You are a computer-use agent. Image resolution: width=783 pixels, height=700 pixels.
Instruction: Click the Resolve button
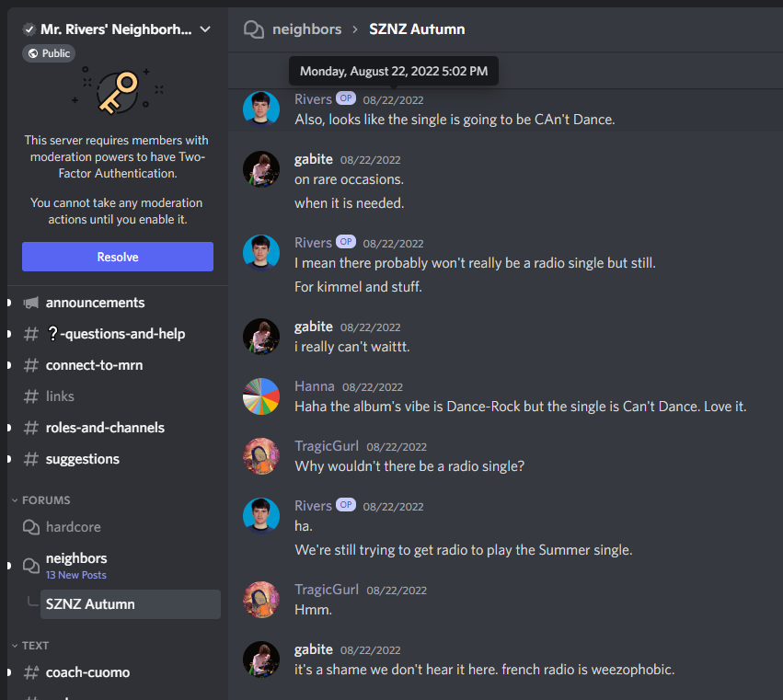(x=118, y=257)
